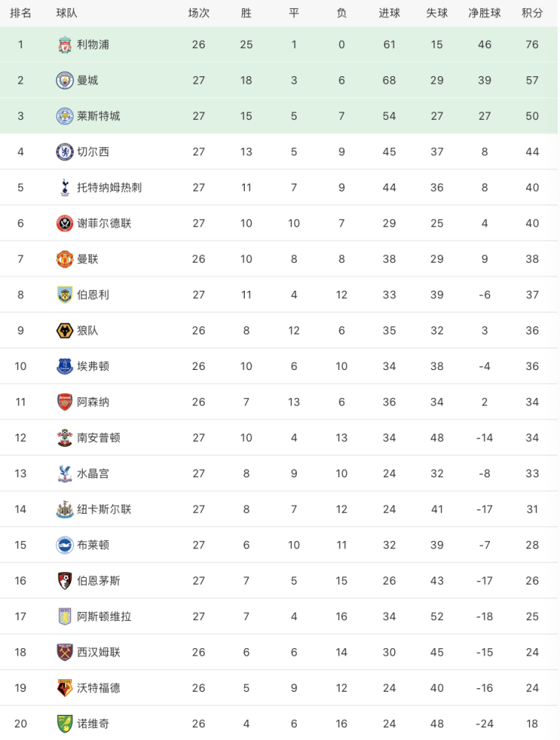Click the Norwich City crest icon
560x740 pixels.
(64, 724)
